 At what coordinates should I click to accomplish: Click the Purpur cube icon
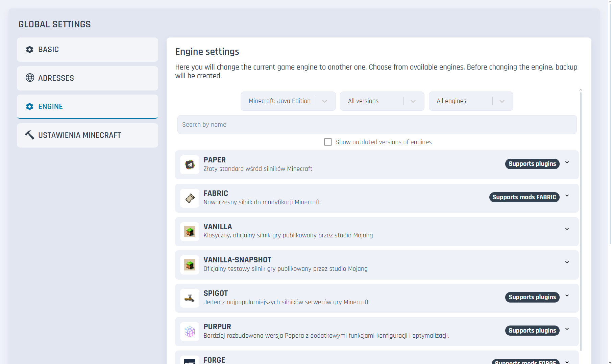pyautogui.click(x=190, y=332)
